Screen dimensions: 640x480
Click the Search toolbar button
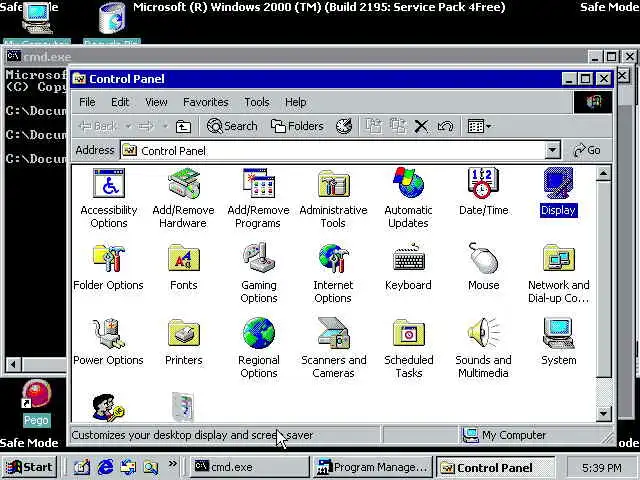232,127
